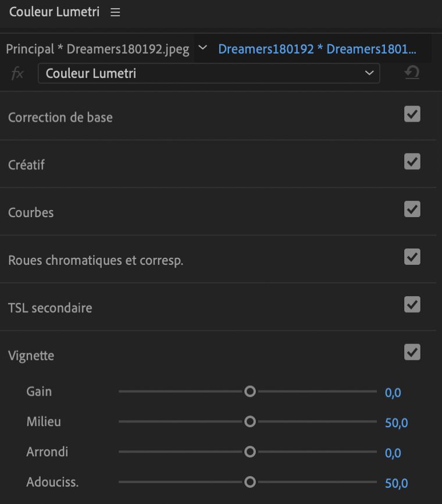Screen dimensions: 442x504
Task: Click the Arrondi value 0,0
Action: pos(393,453)
